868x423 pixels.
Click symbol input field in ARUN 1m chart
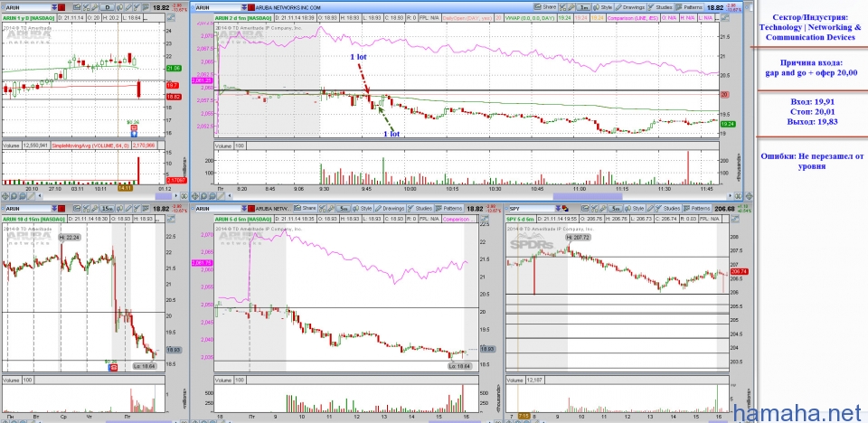[218, 7]
